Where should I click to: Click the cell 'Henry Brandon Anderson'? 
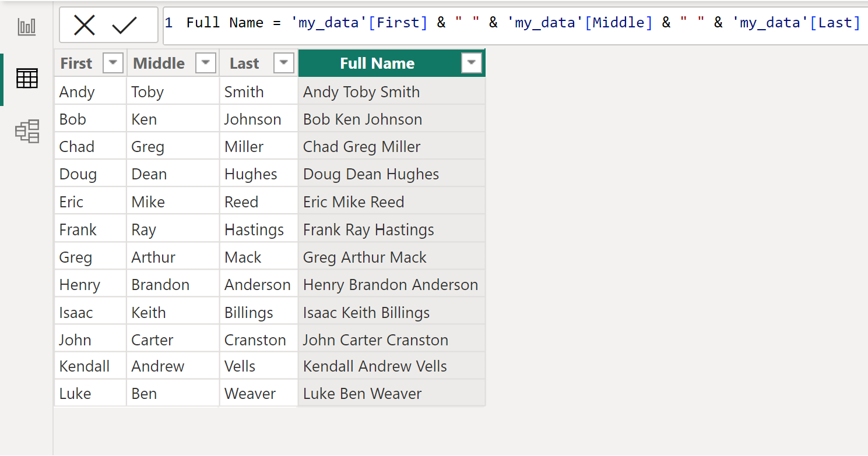coord(392,284)
